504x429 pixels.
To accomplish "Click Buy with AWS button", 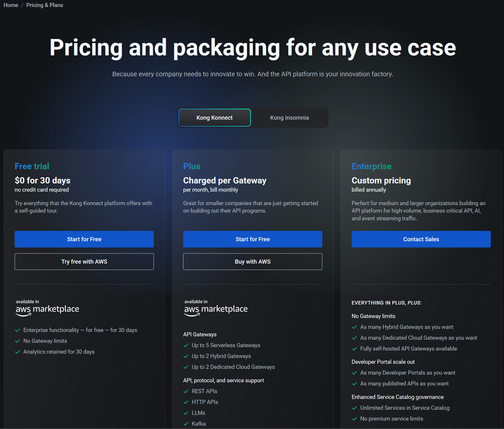I will 252,262.
